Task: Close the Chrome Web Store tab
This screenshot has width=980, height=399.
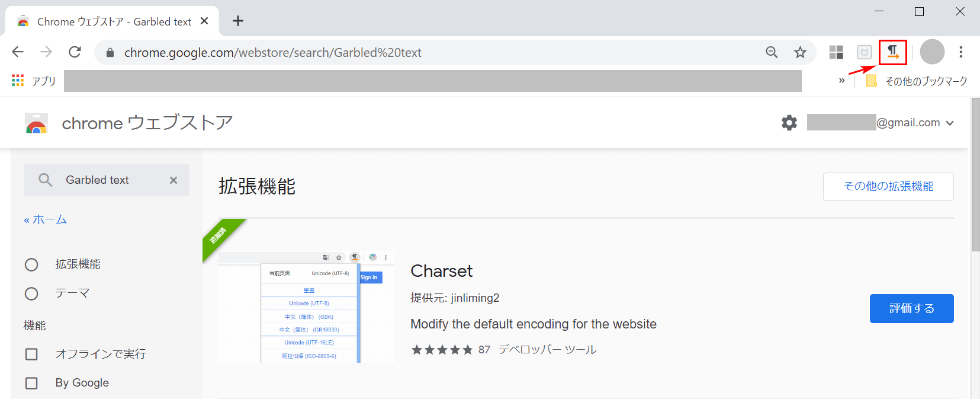Action: pyautogui.click(x=204, y=21)
